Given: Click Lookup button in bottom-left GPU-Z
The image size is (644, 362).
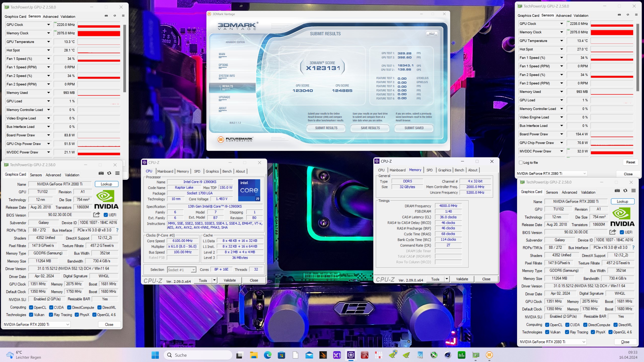Looking at the screenshot, I should [106, 184].
